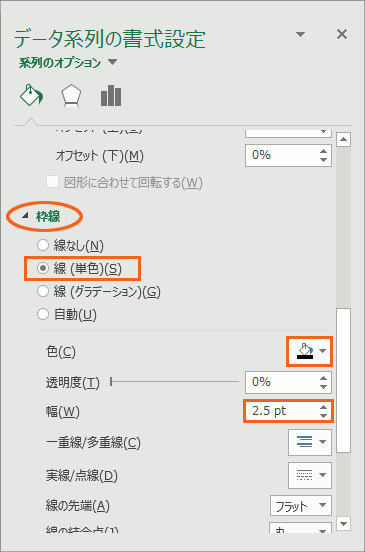Open the Fill & Line paint bucket tab

click(x=31, y=95)
